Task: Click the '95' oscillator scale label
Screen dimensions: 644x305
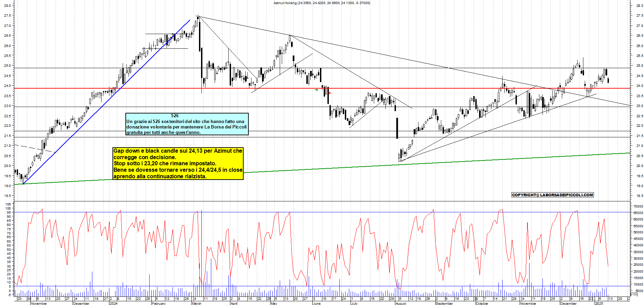Action: 9,212
